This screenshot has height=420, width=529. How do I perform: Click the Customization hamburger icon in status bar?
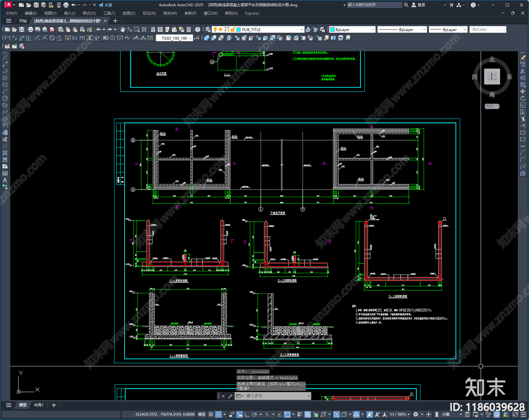(523, 414)
